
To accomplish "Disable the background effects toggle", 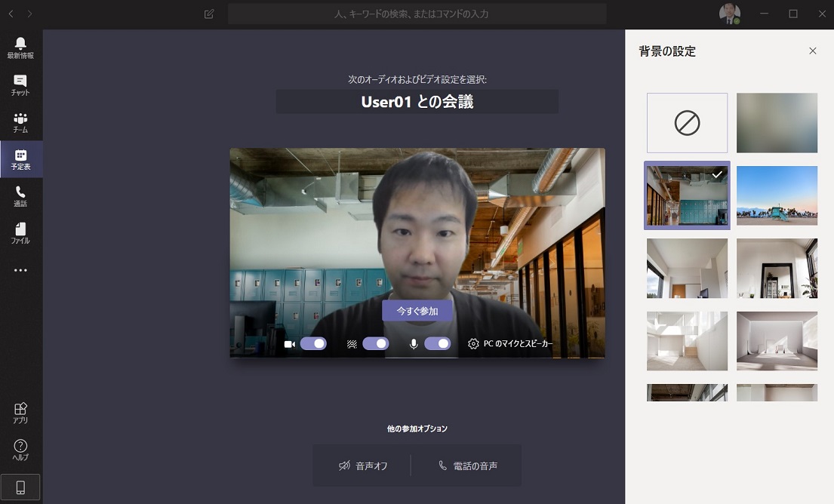I will tap(377, 343).
